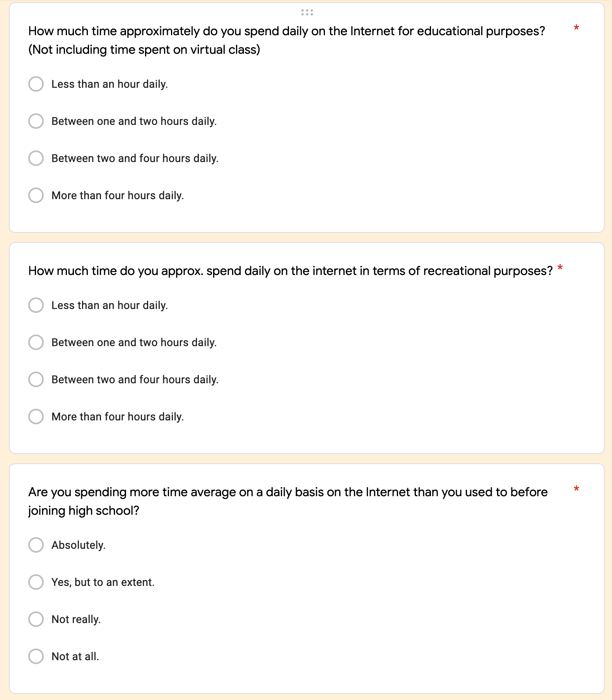Click the 'Not at all.' label text
The height and width of the screenshot is (700, 612).
[75, 656]
